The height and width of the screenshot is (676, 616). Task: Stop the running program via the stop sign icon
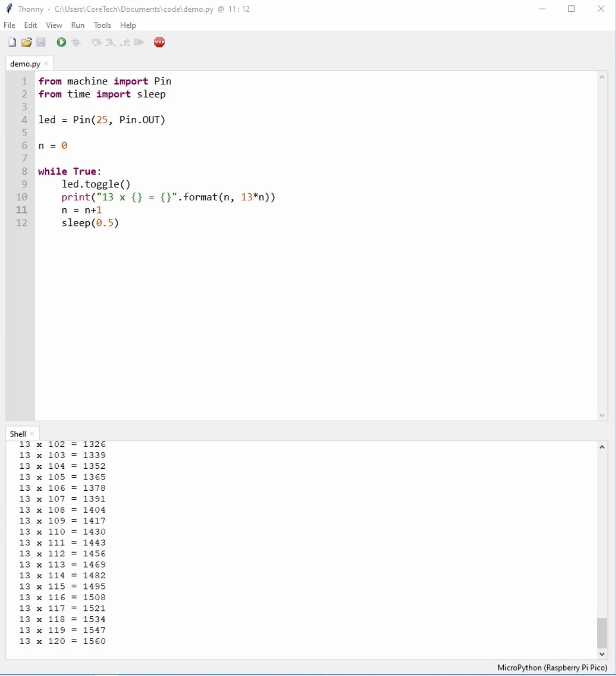tap(159, 42)
